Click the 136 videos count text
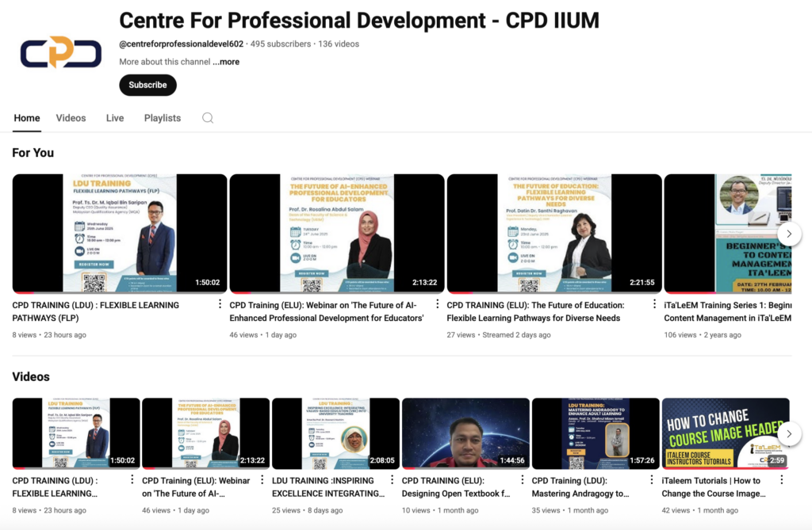This screenshot has height=530, width=812. 339,44
